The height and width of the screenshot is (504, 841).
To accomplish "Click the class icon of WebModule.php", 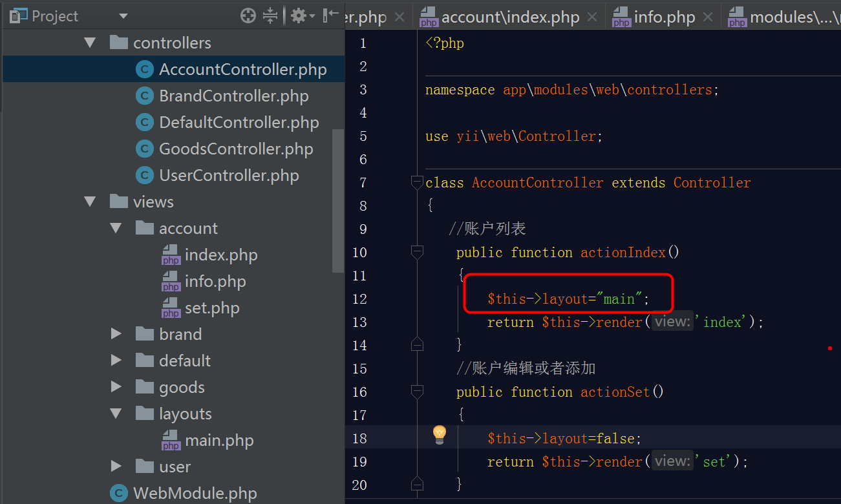I will tap(119, 494).
